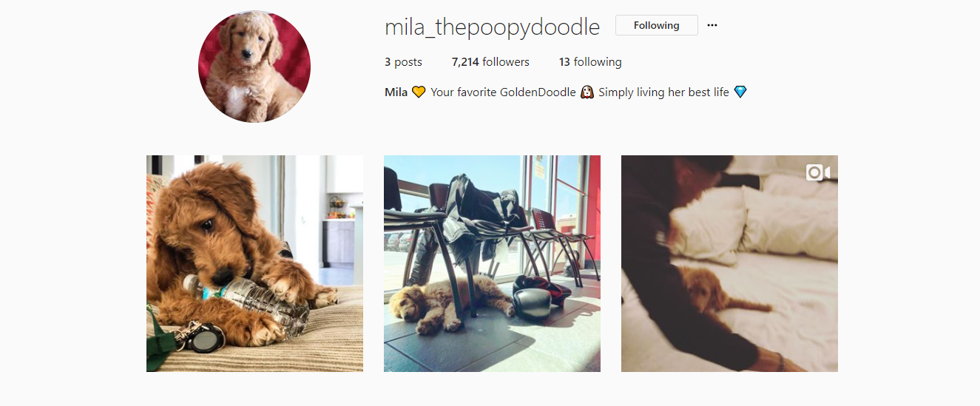Screen dimensions: 980x406
Task: Open the 13 following list
Action: 590,62
